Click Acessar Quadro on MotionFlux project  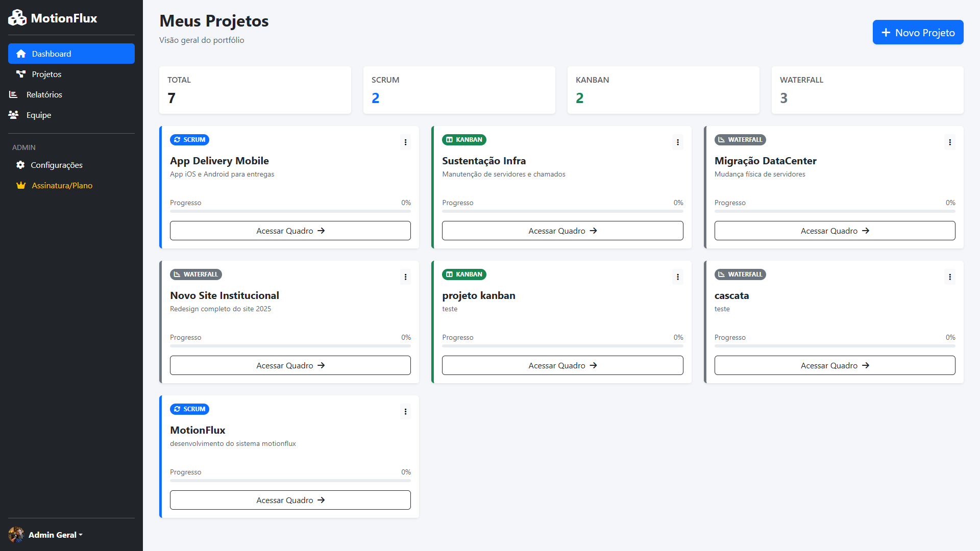click(289, 500)
